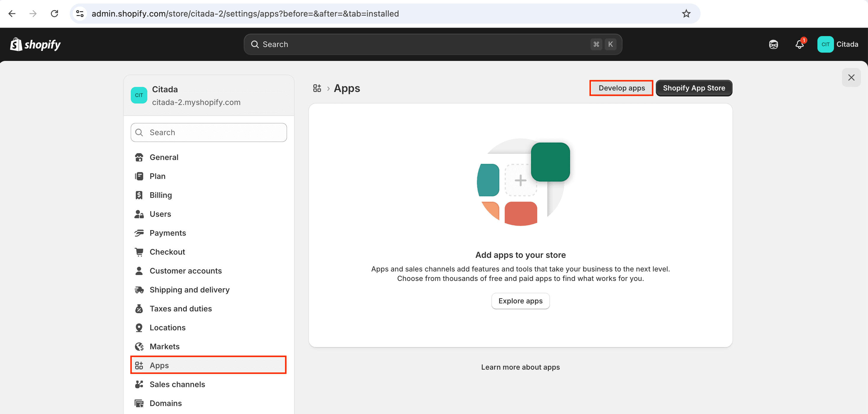Go back with browser back arrow

12,14
